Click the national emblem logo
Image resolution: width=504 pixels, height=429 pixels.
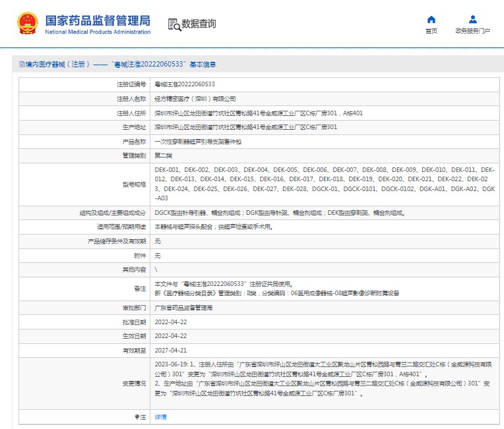(28, 23)
